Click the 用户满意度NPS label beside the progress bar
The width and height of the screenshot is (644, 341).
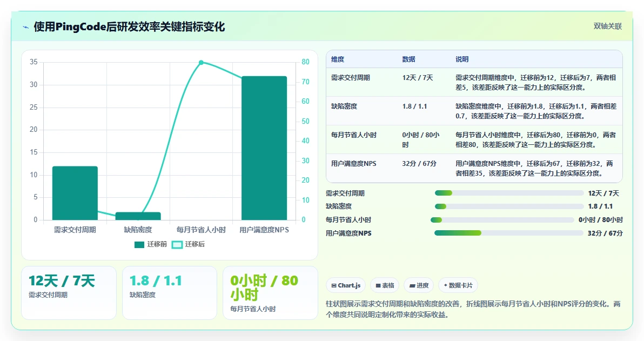click(348, 233)
